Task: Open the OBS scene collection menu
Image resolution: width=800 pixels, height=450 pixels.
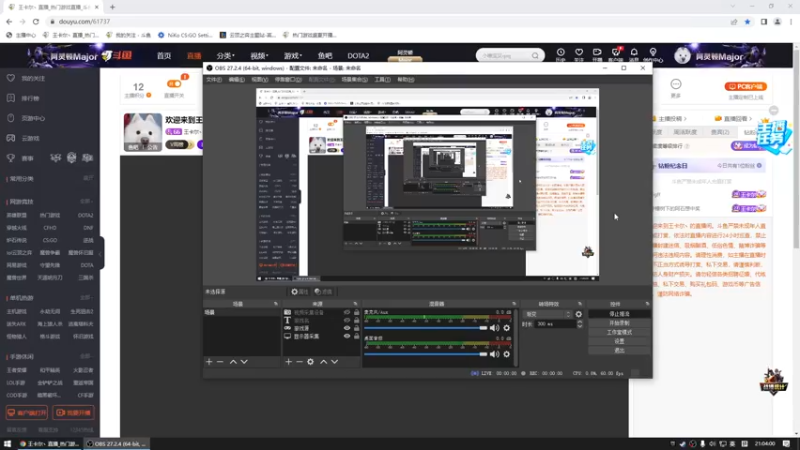Action: 354,80
